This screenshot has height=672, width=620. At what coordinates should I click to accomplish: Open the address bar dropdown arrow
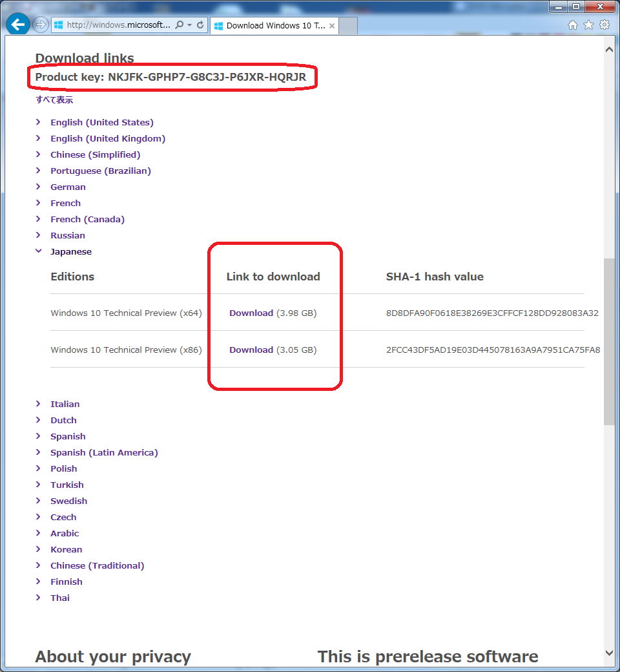pyautogui.click(x=190, y=25)
